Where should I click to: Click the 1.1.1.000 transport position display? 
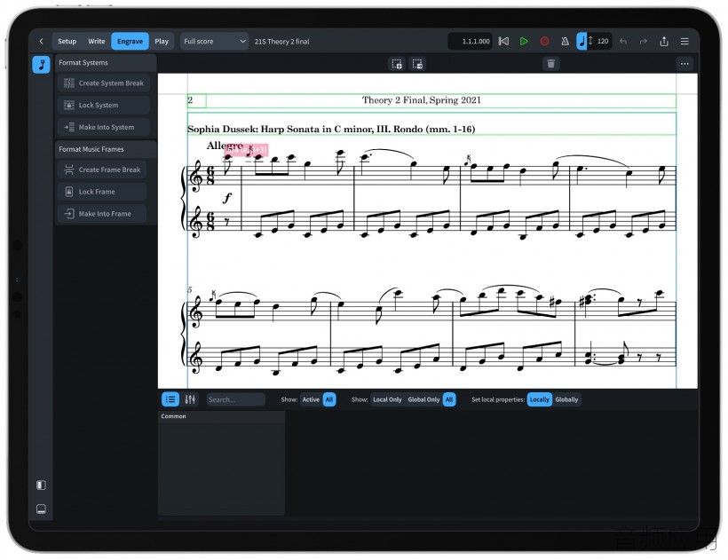[471, 42]
